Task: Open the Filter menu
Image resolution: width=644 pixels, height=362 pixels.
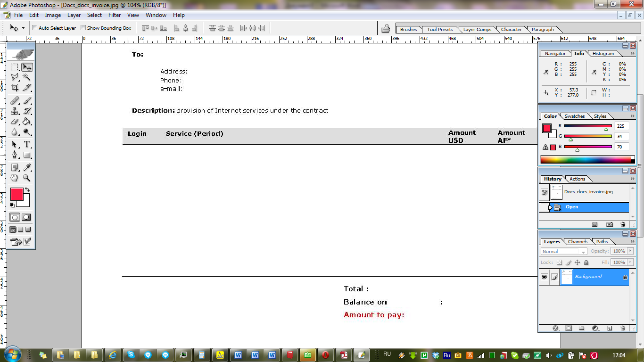Action: pos(115,15)
